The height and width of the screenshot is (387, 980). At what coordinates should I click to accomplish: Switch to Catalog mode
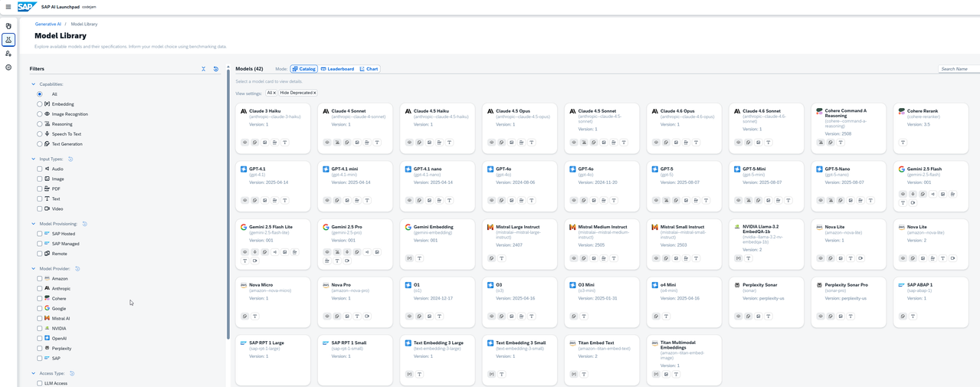pos(304,69)
